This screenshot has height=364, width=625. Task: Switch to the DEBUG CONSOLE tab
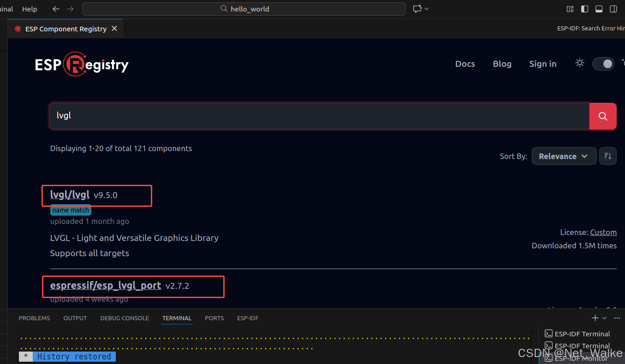click(x=125, y=318)
